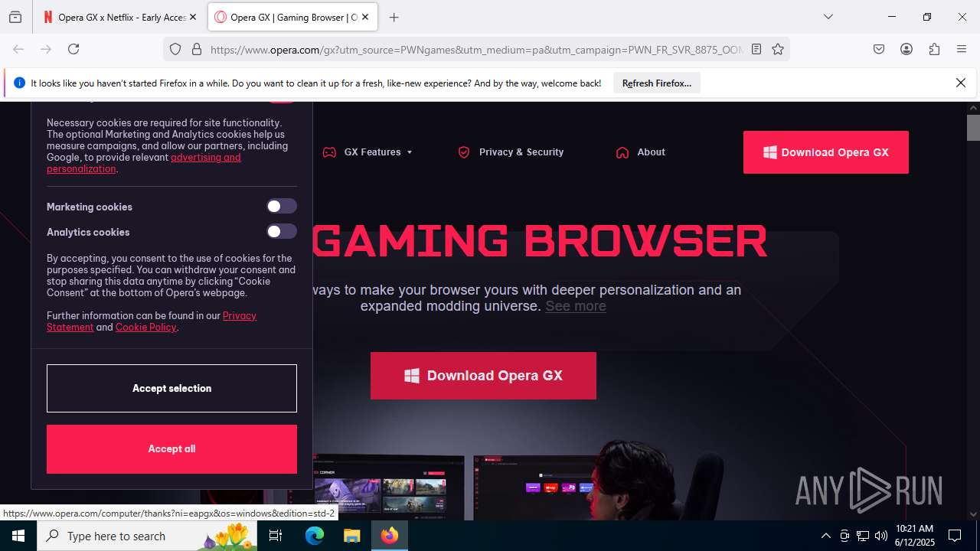Click the See more link

point(576,306)
